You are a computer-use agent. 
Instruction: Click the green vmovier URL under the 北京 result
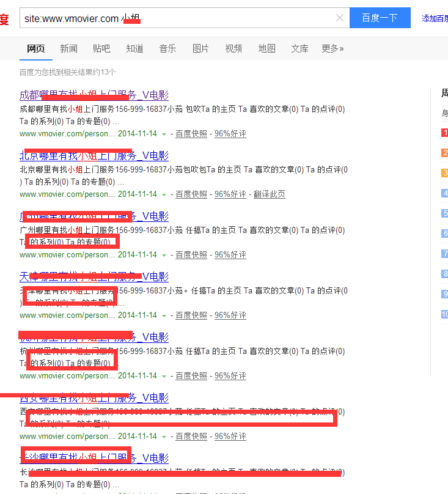coord(67,194)
